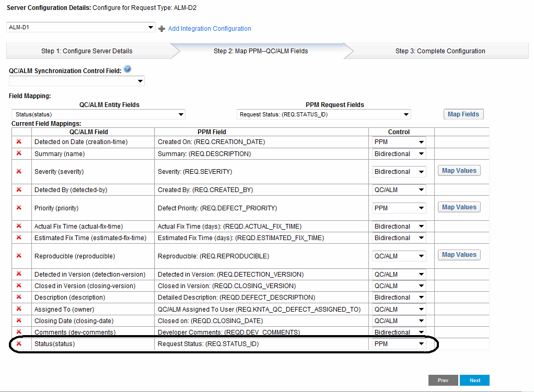Change Control dropdown for Status row
Viewport: 534px width, 392px height.
pos(399,344)
